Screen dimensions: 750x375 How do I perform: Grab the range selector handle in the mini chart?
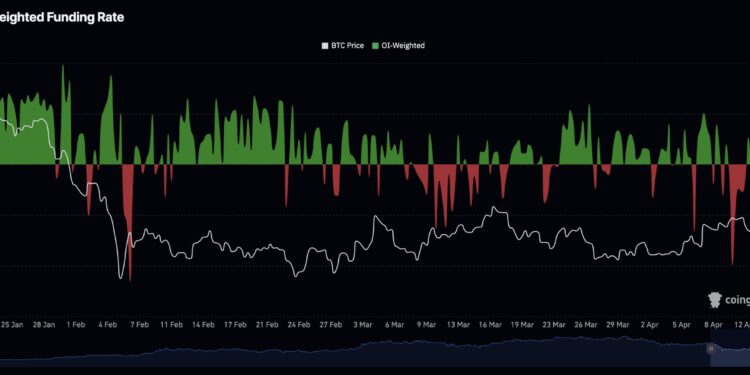point(711,349)
